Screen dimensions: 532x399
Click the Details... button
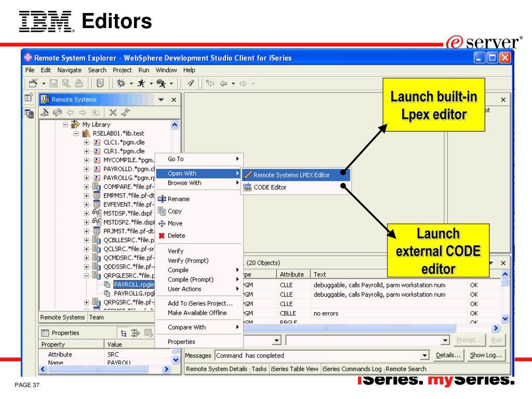448,355
